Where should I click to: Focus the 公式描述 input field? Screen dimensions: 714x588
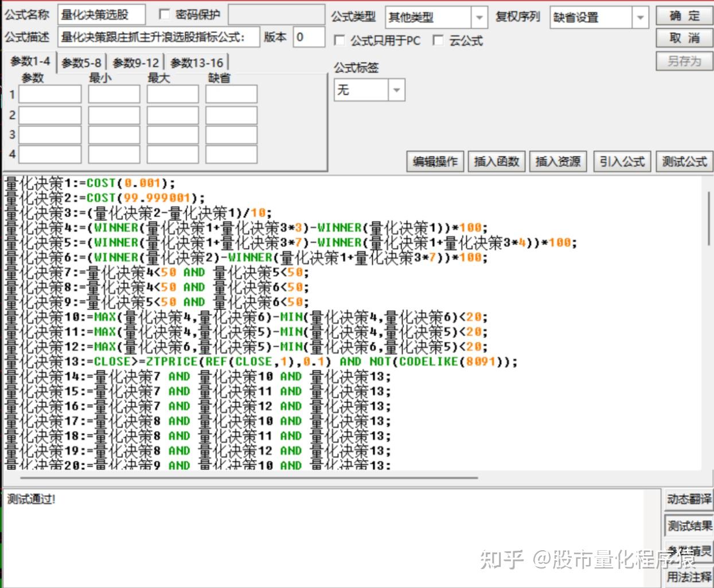(158, 37)
